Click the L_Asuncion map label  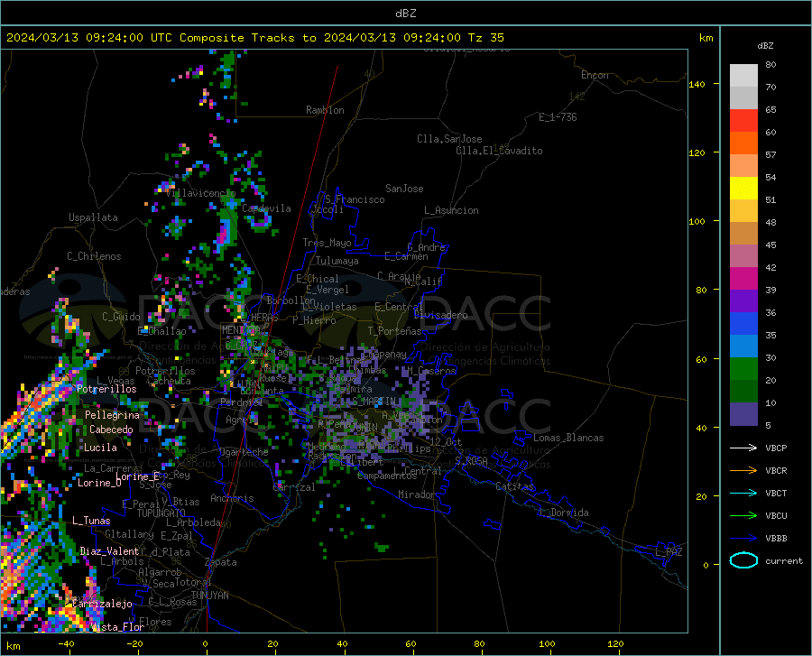click(x=451, y=210)
